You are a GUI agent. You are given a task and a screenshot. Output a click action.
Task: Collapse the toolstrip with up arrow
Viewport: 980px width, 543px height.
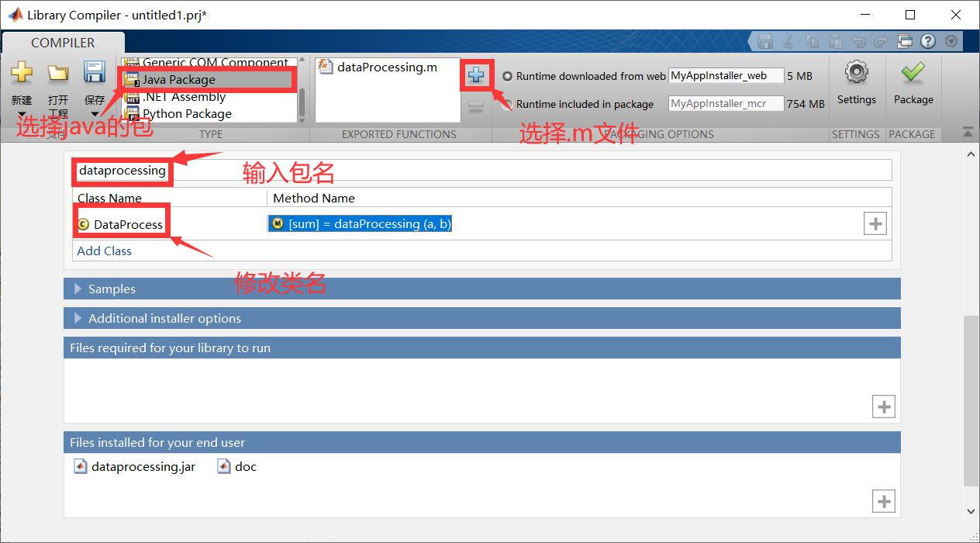click(968, 133)
